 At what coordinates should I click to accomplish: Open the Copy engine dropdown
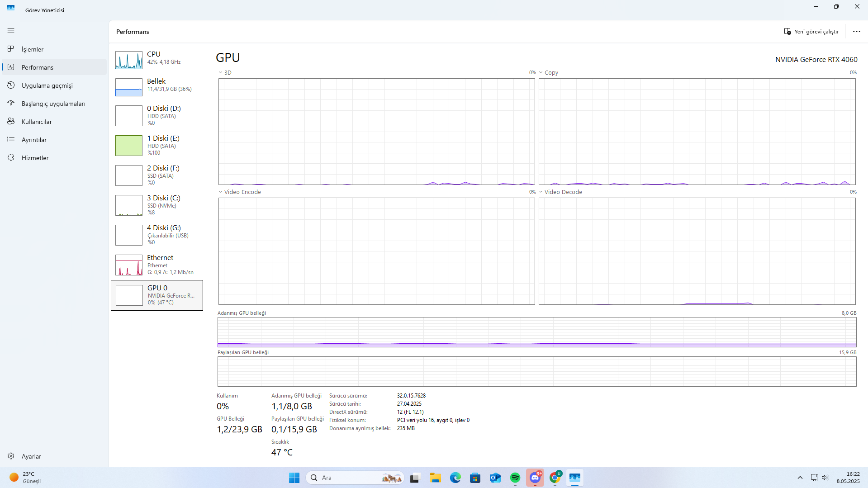pyautogui.click(x=548, y=72)
